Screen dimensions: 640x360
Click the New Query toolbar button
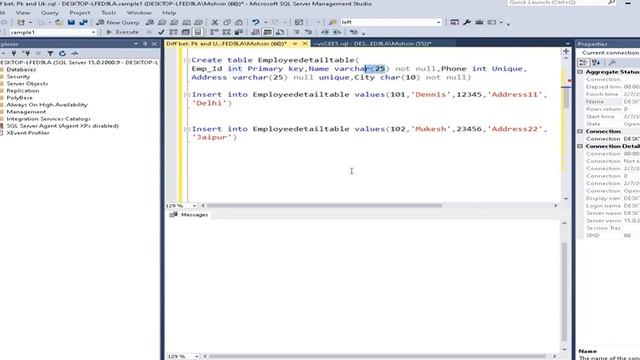(x=118, y=22)
